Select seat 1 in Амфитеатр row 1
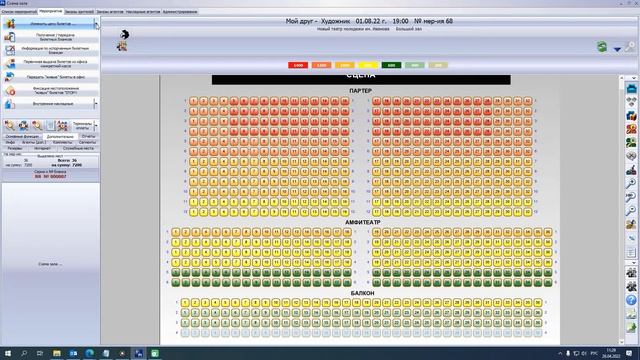This screenshot has width=640, height=360. 176,232
